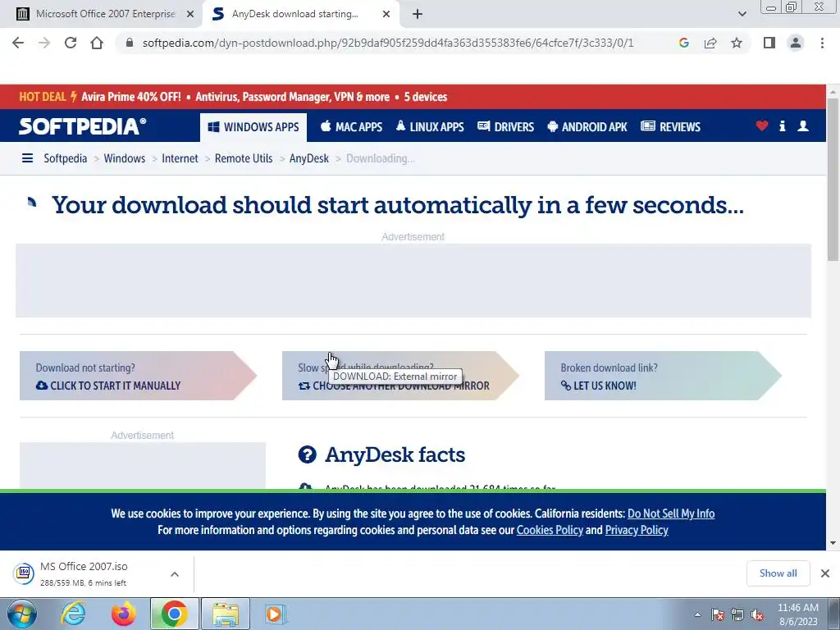Screen dimensions: 840x630
Task: Open the REVIEWS section
Action: click(671, 127)
